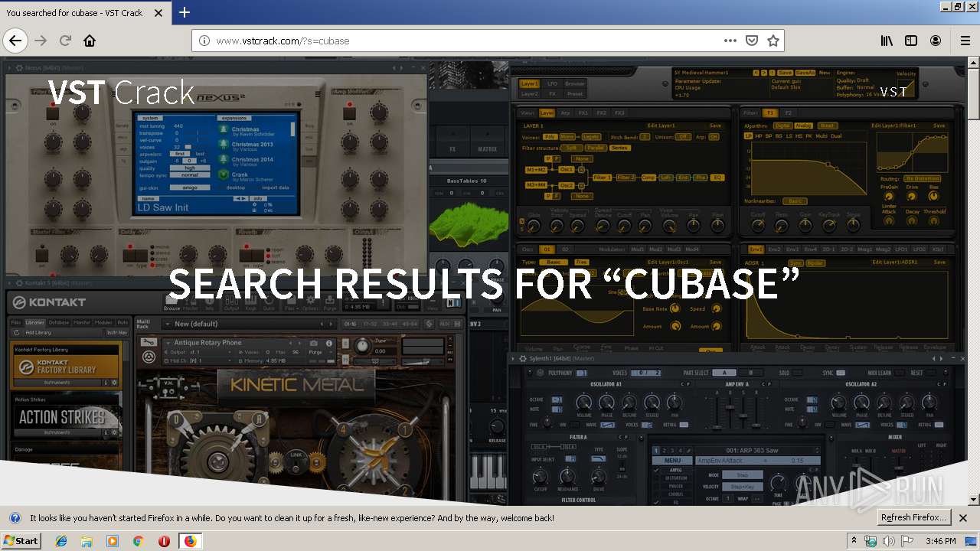Go back to the previous page
This screenshot has width=980, height=551.
pos(15,41)
